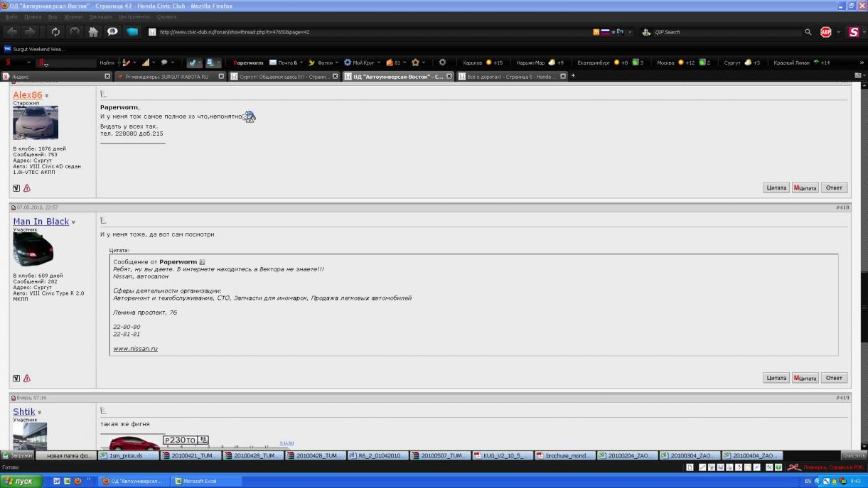
Task: Open the Adblock Plus dropdown arrow
Action: point(838,32)
